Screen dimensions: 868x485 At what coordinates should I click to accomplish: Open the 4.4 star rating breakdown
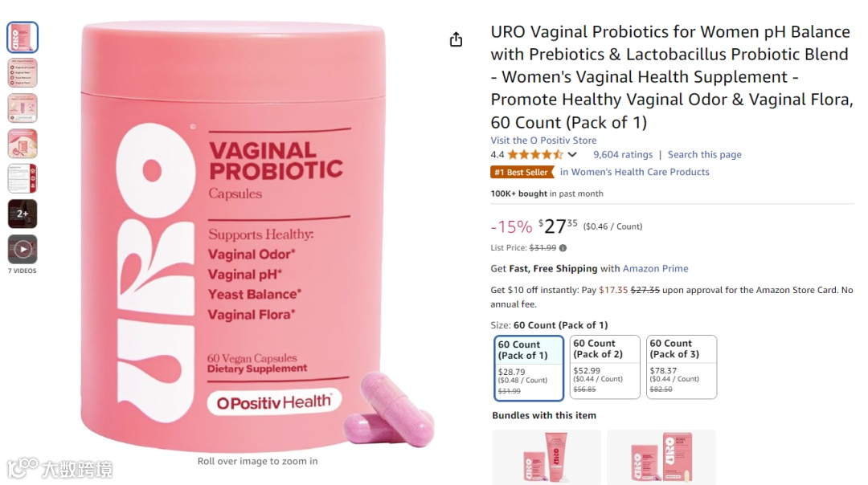(534, 155)
